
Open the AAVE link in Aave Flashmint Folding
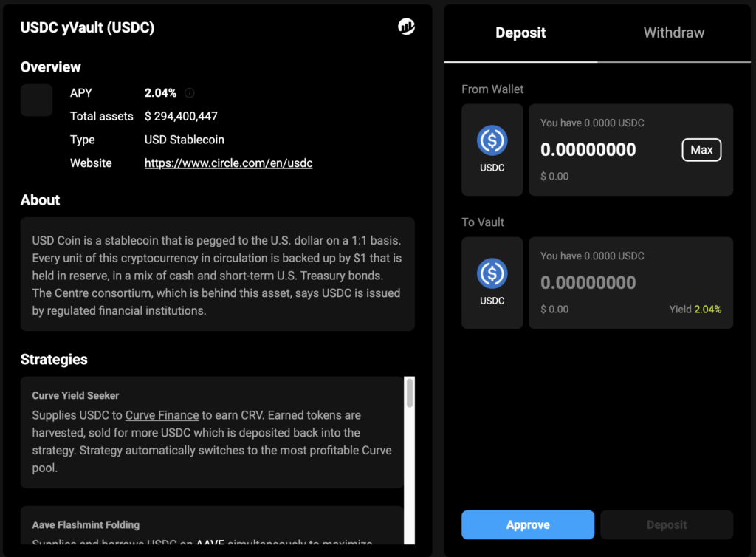pos(209,544)
